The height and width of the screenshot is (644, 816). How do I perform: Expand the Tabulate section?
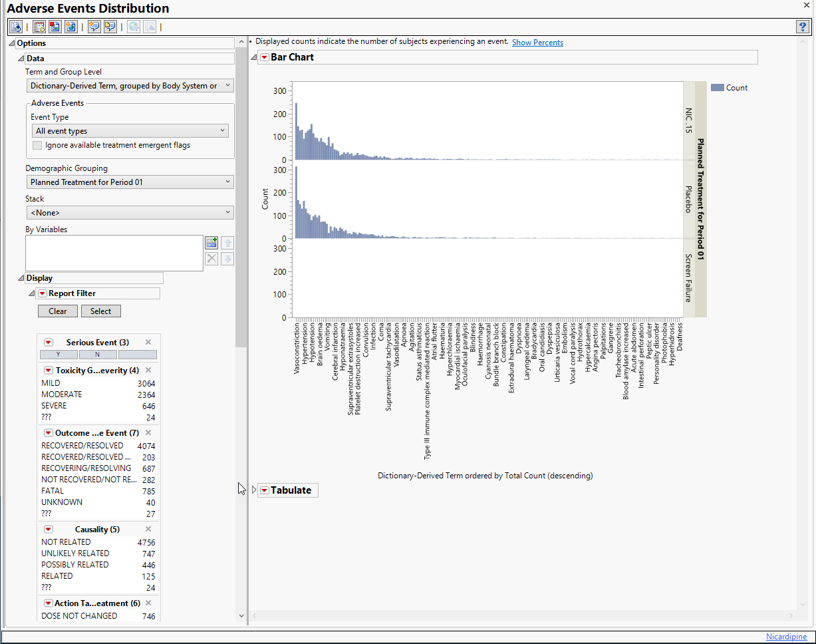[x=254, y=490]
